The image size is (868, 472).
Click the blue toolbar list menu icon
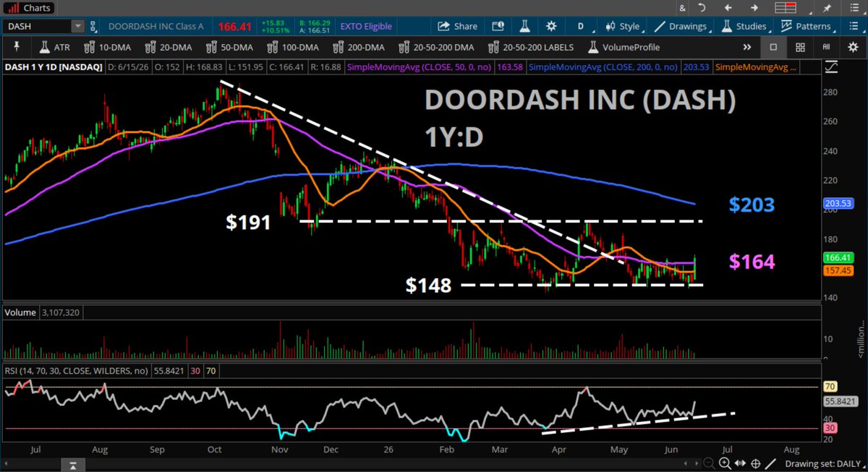pos(853,26)
